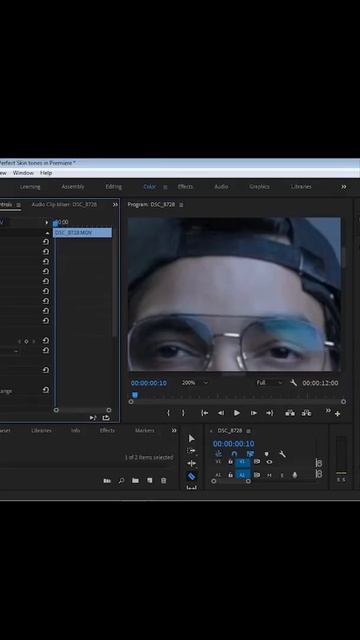
Task: Open the Audio Clip Mixer tab
Action: click(x=64, y=204)
